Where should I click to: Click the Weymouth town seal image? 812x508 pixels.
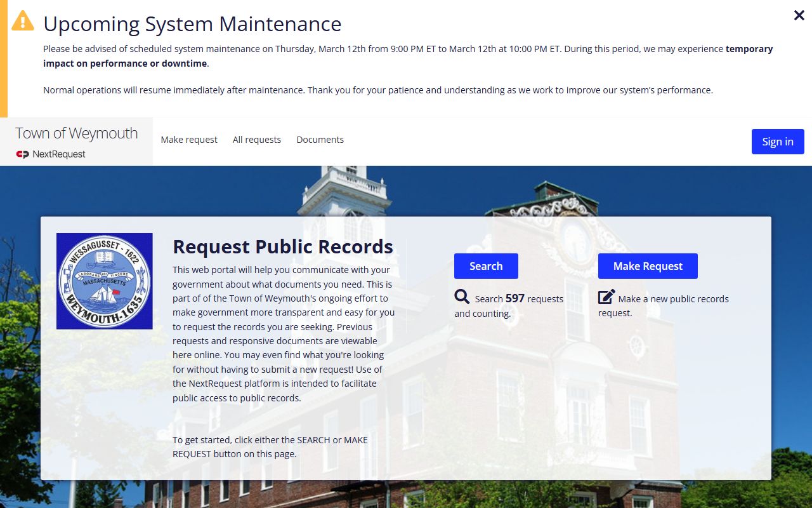[x=105, y=281]
